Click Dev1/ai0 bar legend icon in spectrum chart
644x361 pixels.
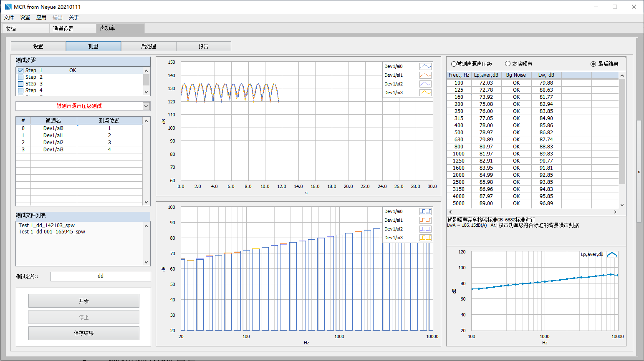[x=425, y=211]
